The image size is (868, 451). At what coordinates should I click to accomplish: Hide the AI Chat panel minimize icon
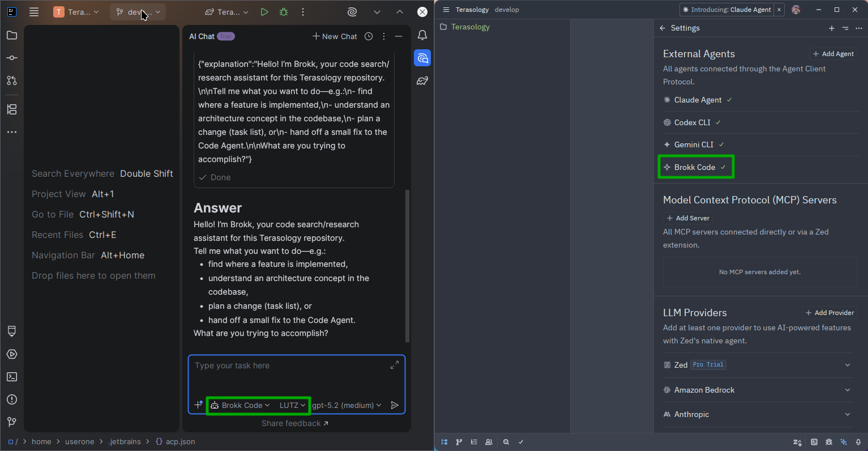pyautogui.click(x=399, y=36)
